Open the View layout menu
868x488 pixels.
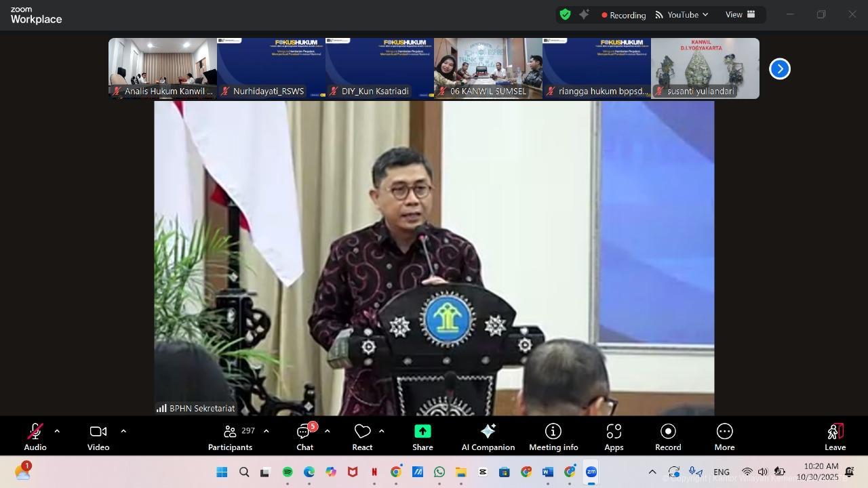(741, 14)
